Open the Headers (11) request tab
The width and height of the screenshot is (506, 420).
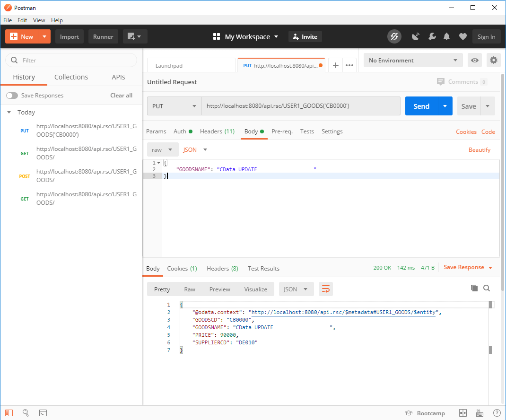coord(217,131)
